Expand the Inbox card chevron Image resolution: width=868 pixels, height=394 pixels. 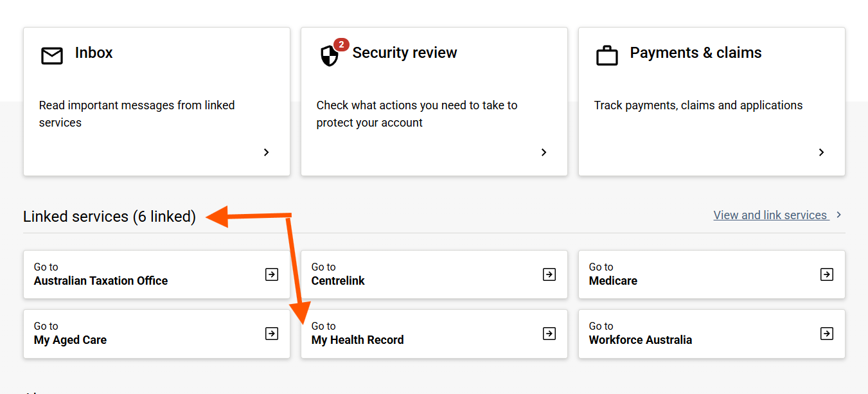click(x=266, y=152)
